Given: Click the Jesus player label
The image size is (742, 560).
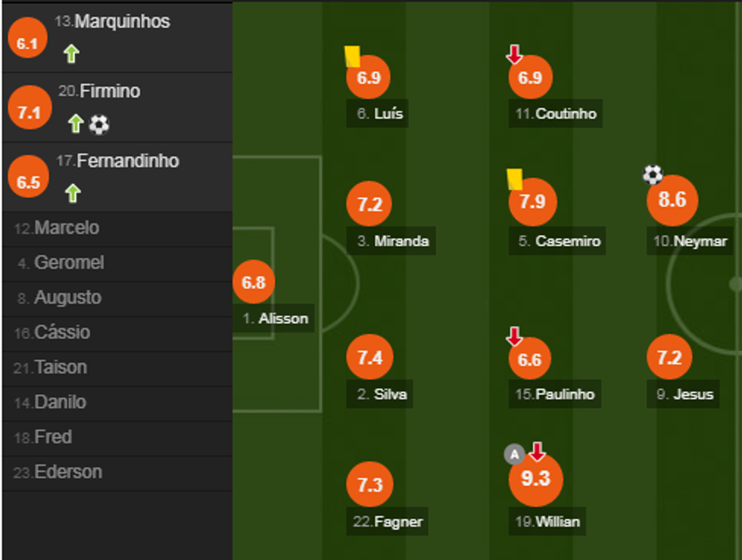Looking at the screenshot, I should pyautogui.click(x=685, y=394).
